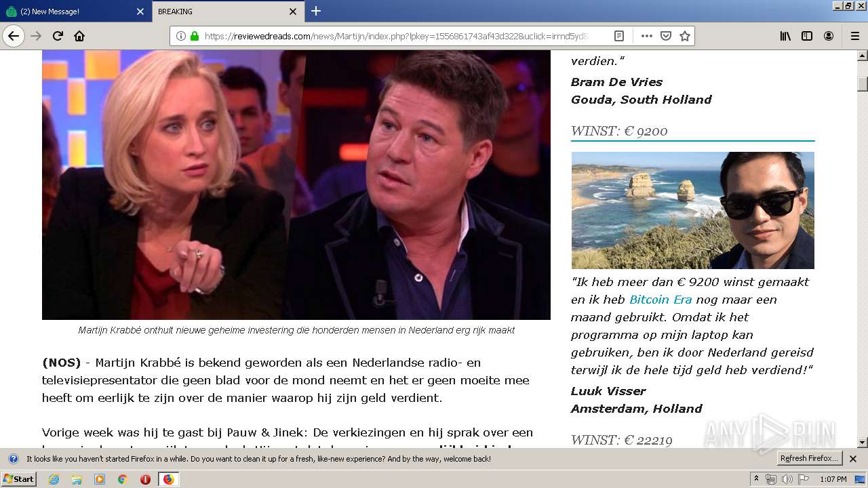
Task: Bookmark this page with the star
Action: point(685,36)
